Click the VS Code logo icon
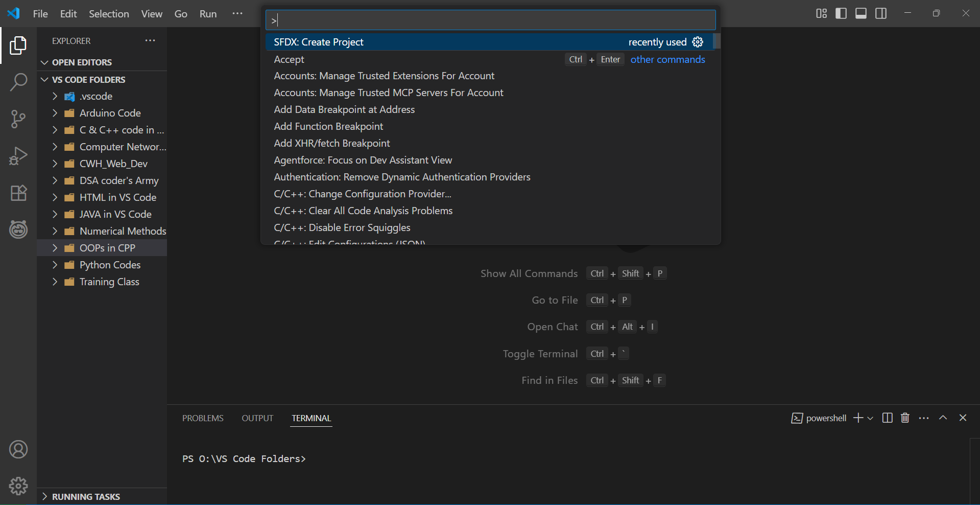Image resolution: width=980 pixels, height=505 pixels. pyautogui.click(x=14, y=13)
